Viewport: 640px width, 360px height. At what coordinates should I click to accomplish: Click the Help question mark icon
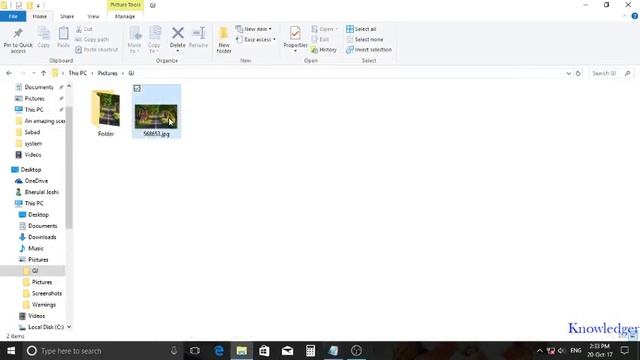pyautogui.click(x=635, y=16)
